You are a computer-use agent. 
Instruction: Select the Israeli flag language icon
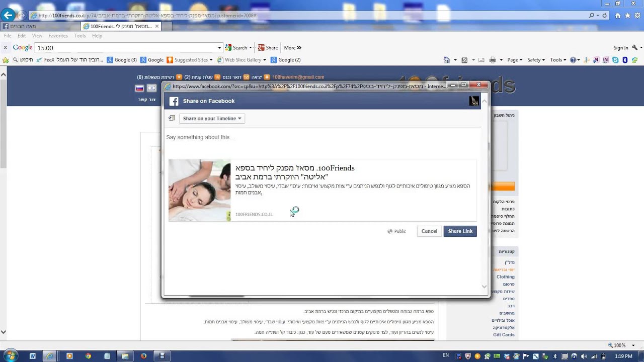coord(151,88)
